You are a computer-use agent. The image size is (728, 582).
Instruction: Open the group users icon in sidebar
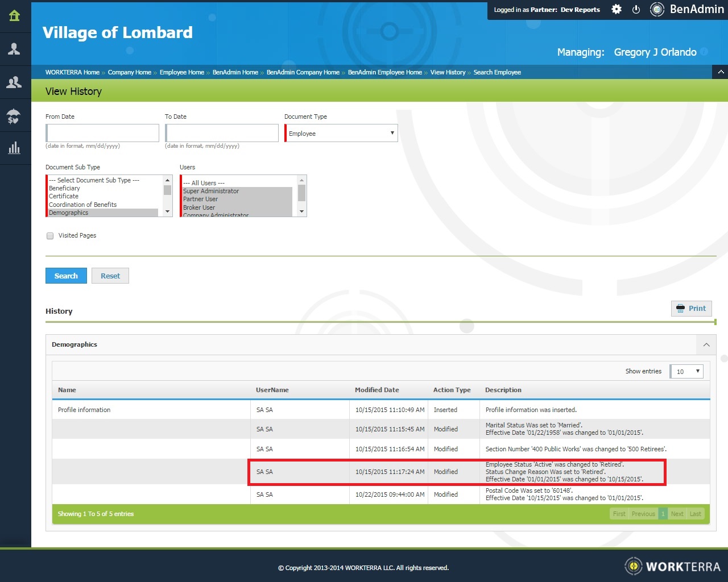(x=14, y=82)
